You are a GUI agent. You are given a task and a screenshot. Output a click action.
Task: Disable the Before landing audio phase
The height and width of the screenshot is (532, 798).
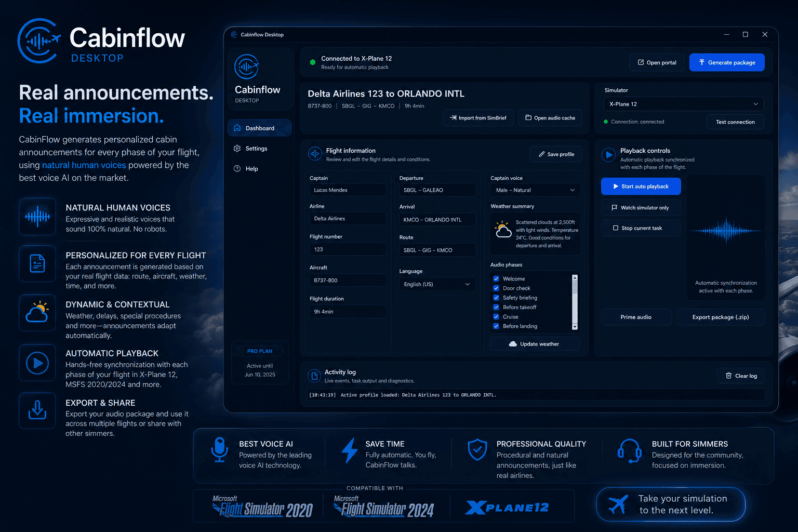tap(496, 326)
